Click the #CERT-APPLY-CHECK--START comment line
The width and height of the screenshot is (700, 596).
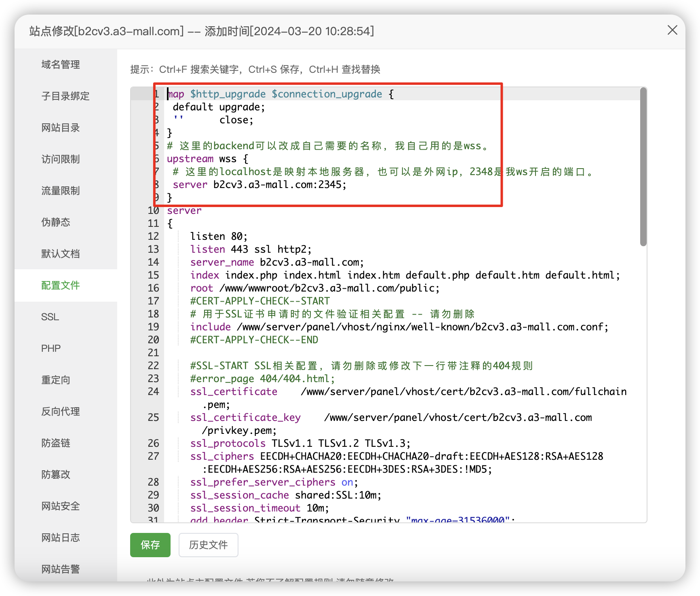pos(260,301)
